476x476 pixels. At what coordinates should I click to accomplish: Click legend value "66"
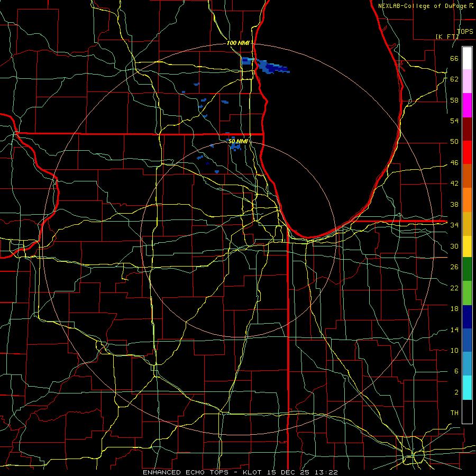[x=454, y=59]
